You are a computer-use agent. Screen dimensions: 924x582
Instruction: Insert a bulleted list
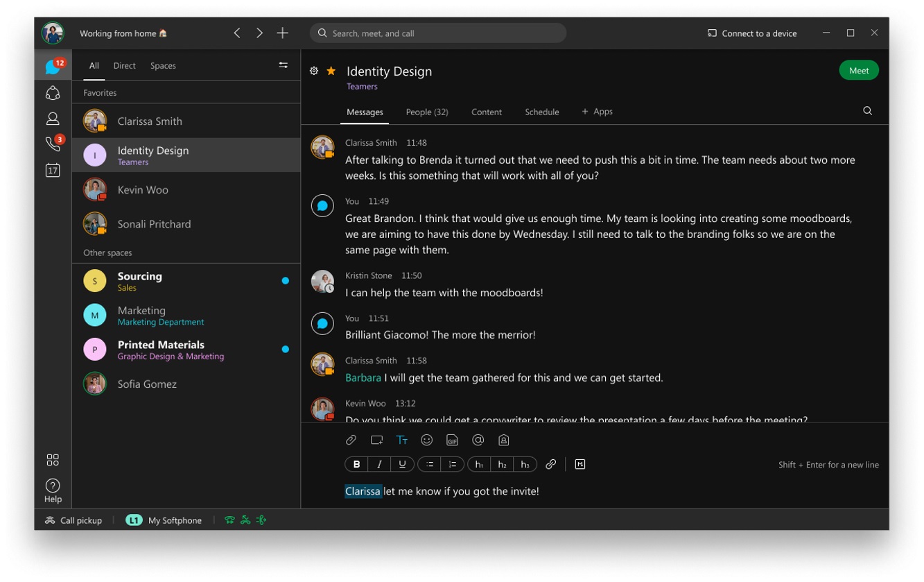coord(430,465)
